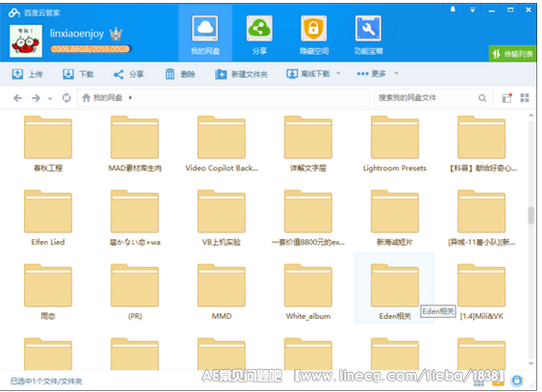Viewport: 542px width, 392px height.
Task: Click the 上传 upload button
Action: click(x=27, y=74)
